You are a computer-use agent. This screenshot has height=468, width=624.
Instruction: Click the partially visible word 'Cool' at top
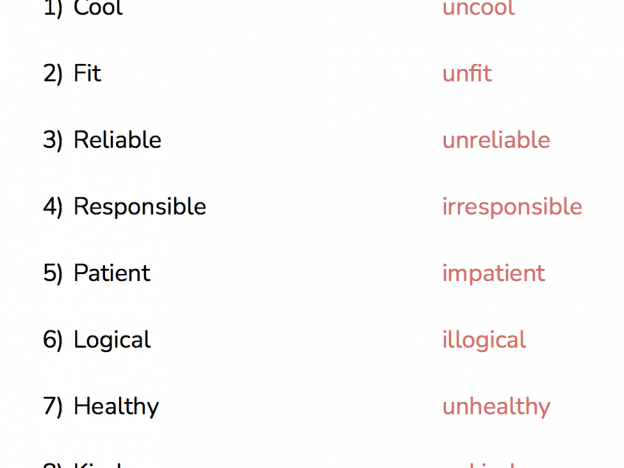[98, 8]
